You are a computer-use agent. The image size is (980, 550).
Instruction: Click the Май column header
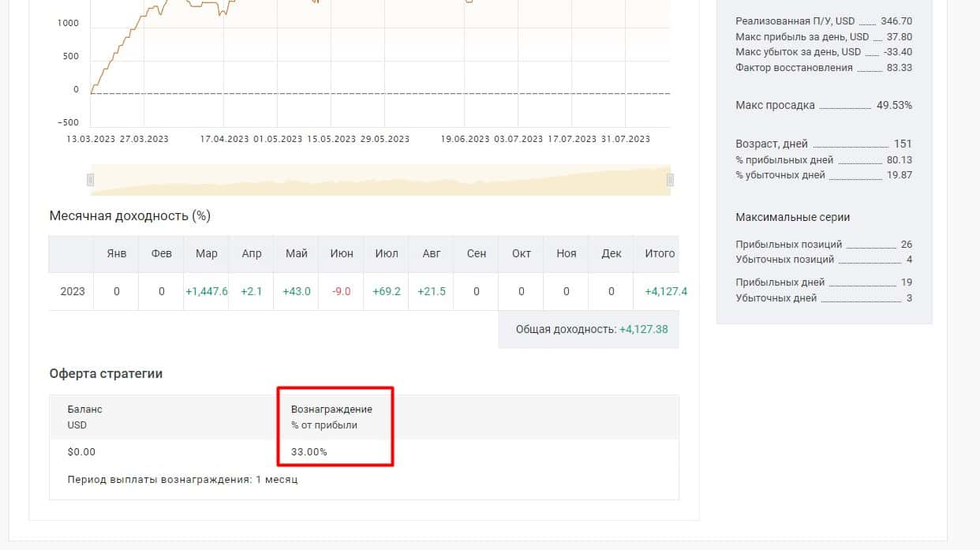(x=297, y=253)
